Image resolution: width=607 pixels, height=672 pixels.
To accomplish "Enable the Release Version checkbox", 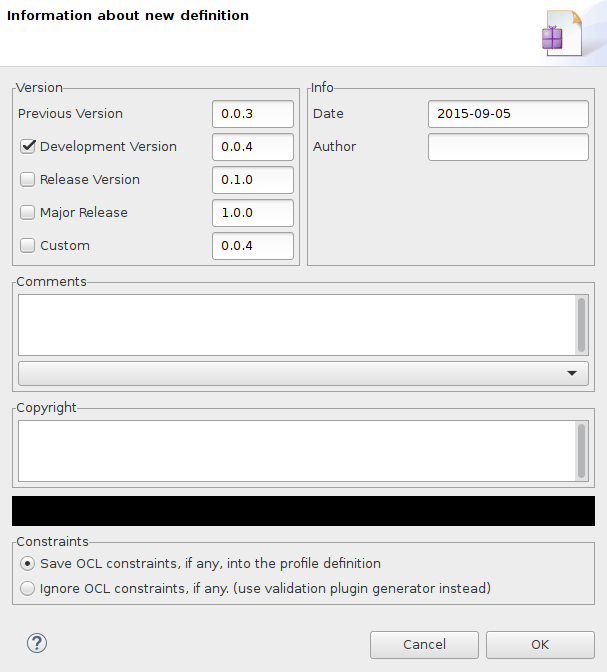I will click(x=28, y=180).
